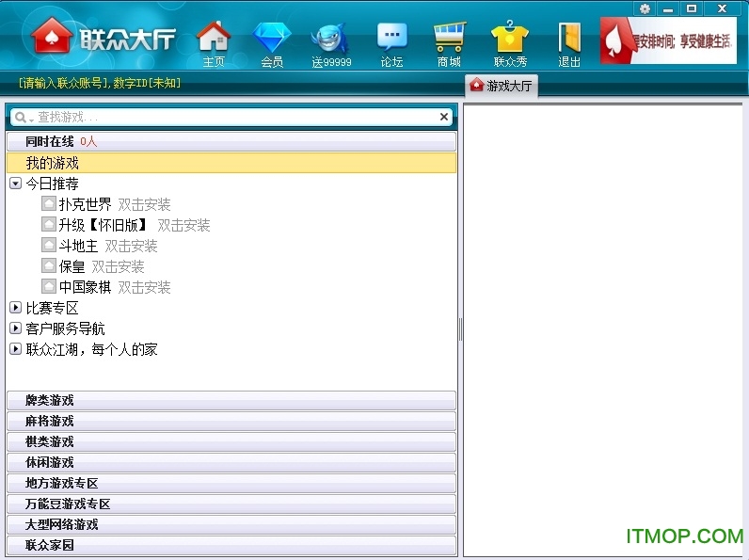
Task: Click 双击安装 next to 升级【怀旧版】
Action: (x=183, y=226)
